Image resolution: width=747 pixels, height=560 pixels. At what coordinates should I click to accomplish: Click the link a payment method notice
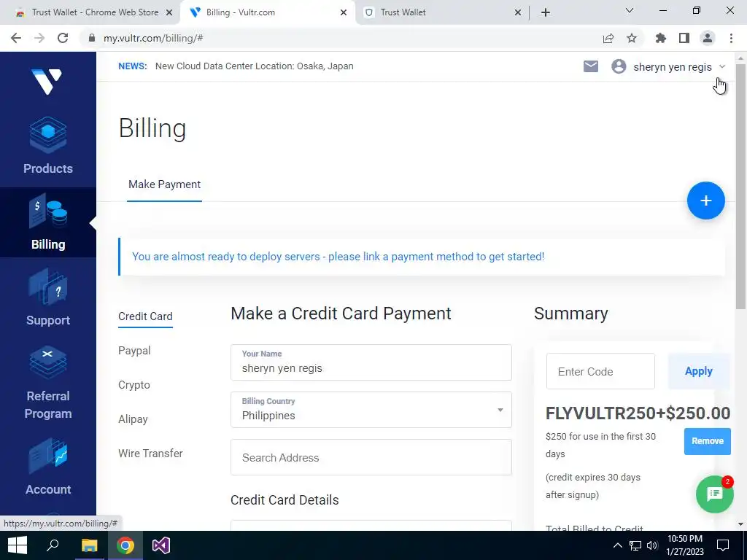coord(338,257)
